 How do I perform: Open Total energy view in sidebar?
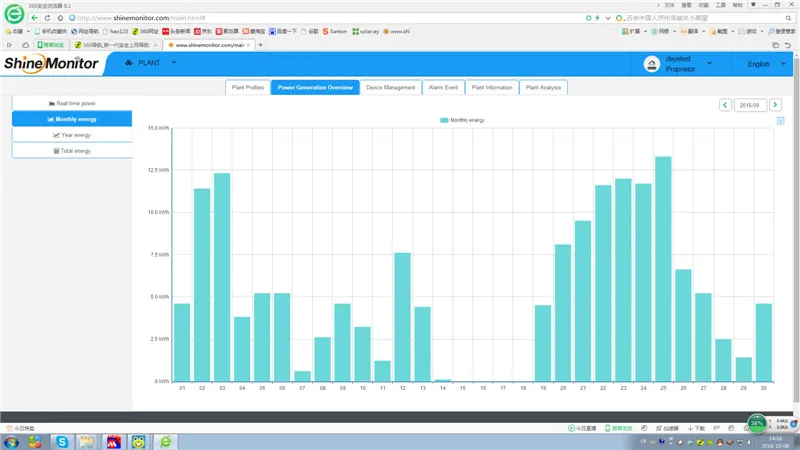[x=72, y=151]
